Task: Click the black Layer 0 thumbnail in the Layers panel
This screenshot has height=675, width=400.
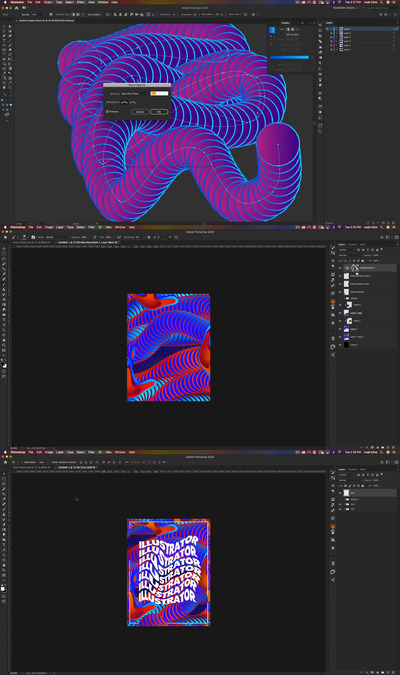Action: click(346, 345)
